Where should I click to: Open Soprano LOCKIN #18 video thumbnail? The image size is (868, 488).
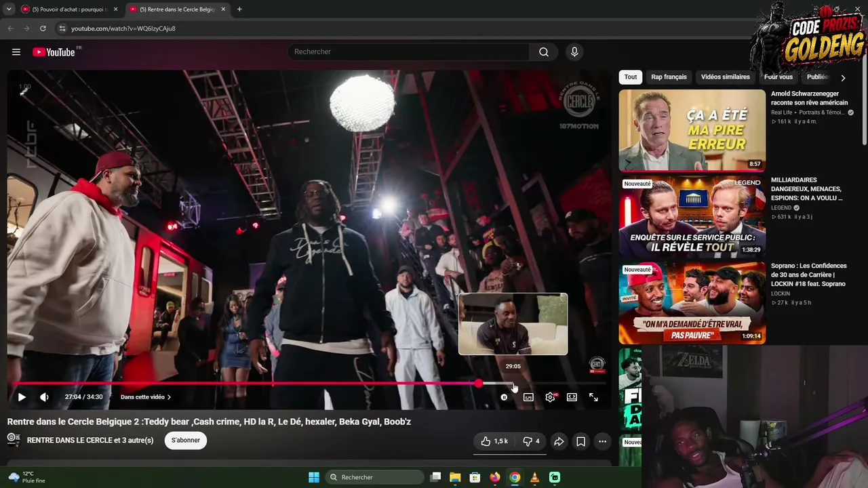[x=692, y=303]
